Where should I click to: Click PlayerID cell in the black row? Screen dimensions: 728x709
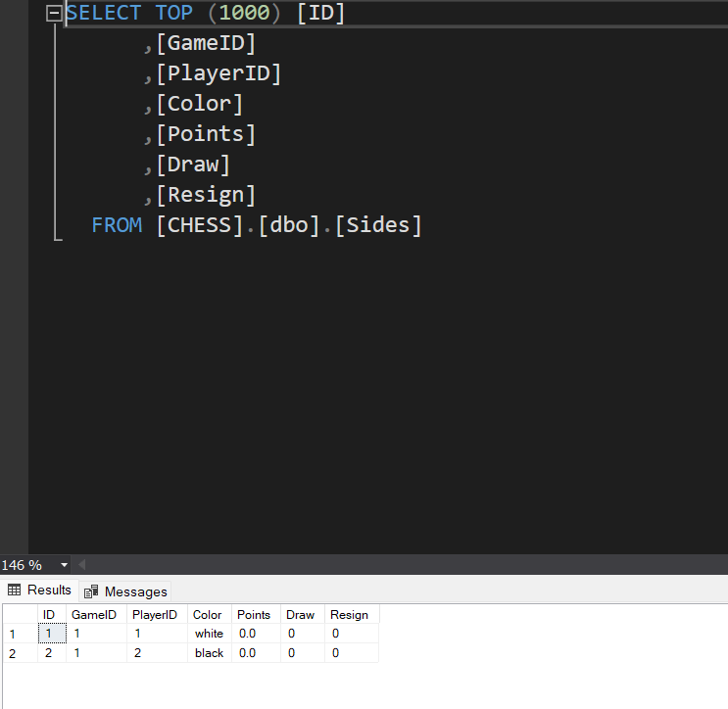pos(157,653)
